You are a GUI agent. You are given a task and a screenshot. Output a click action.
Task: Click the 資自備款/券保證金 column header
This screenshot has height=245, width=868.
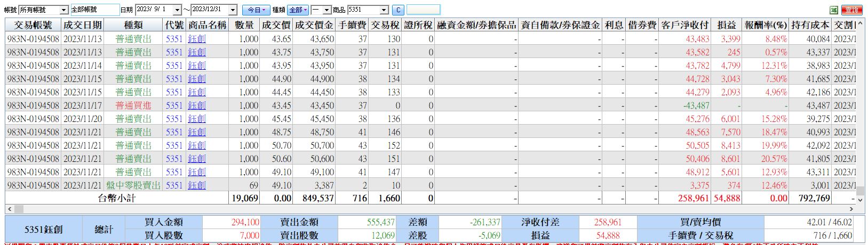click(560, 25)
